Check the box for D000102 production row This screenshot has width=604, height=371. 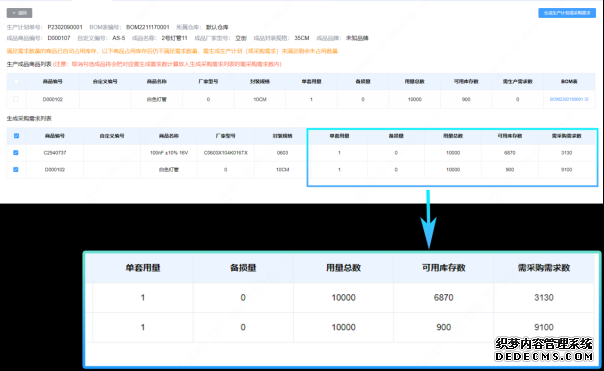tap(16, 99)
